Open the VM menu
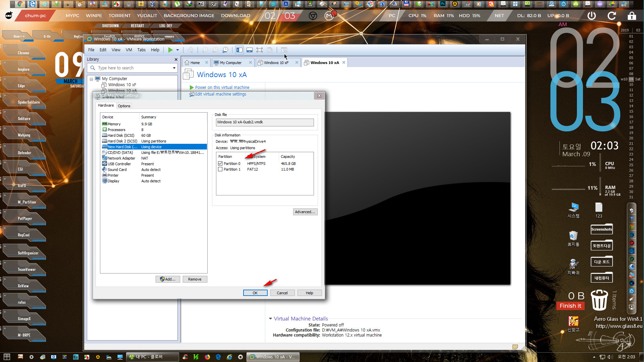Viewport: 644px width, 362px height. coord(129,50)
